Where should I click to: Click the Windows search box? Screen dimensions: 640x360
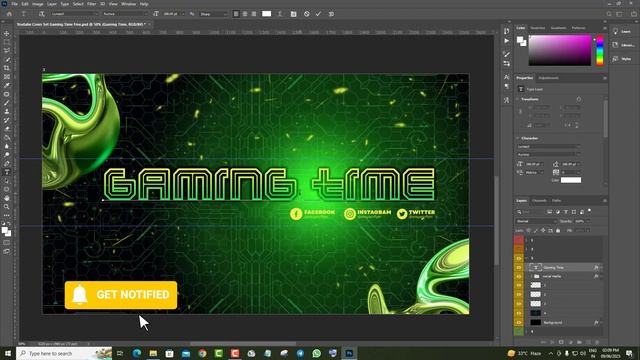point(64,353)
